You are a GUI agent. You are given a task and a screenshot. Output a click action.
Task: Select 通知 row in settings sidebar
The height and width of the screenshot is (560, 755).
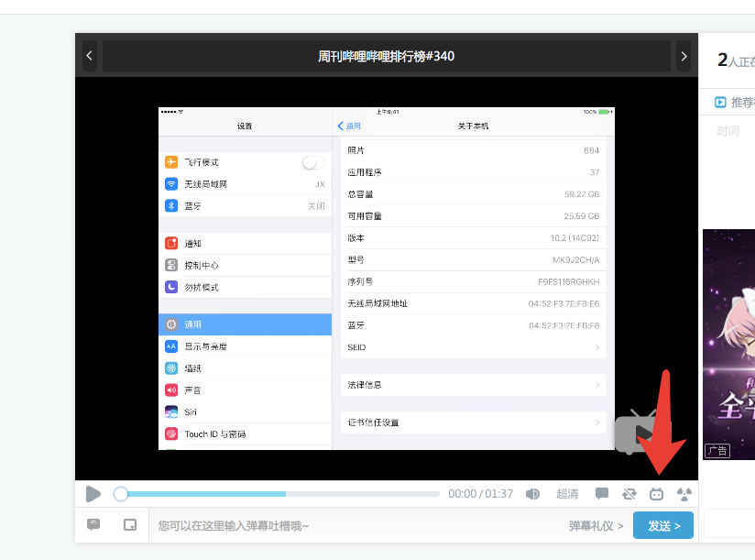pyautogui.click(x=245, y=244)
